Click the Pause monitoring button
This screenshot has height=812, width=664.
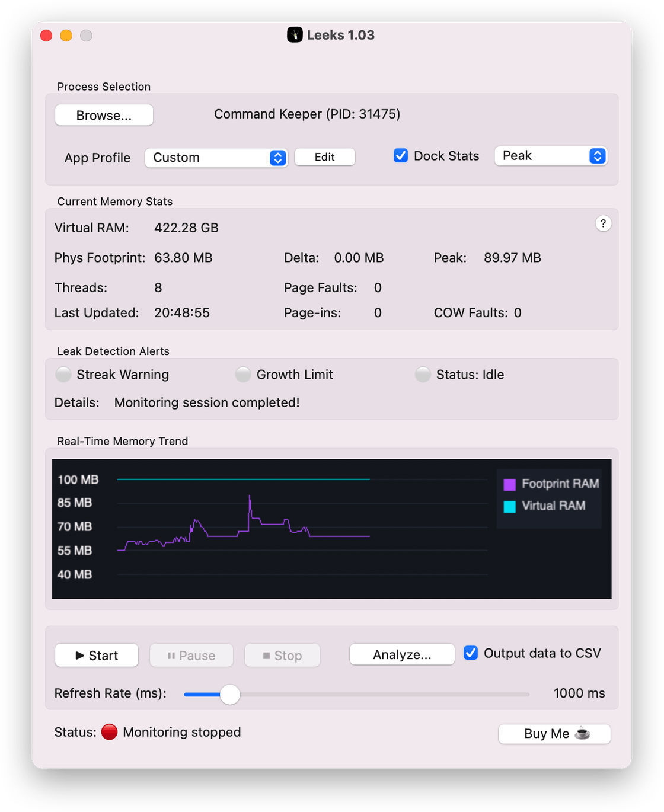(x=191, y=656)
